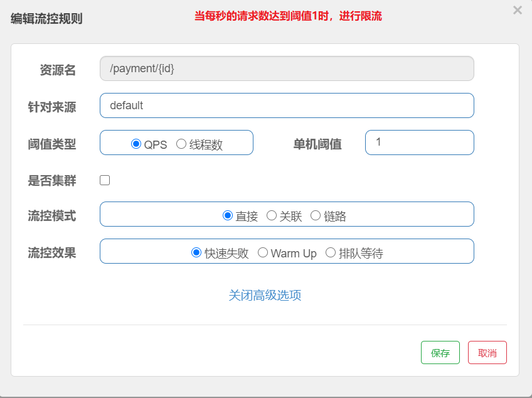Collapse options via 关闭高级选项 link
The width and height of the screenshot is (532, 398).
click(x=265, y=295)
